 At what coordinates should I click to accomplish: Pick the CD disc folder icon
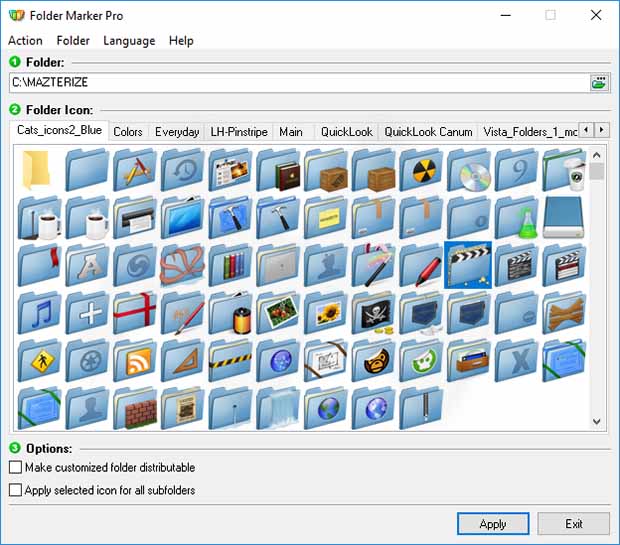pyautogui.click(x=468, y=169)
